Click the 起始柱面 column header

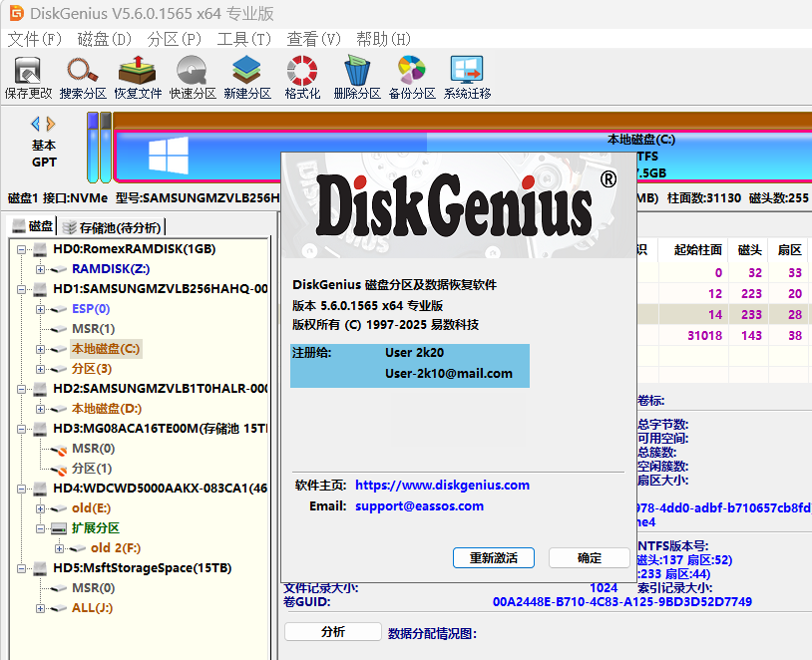698,250
